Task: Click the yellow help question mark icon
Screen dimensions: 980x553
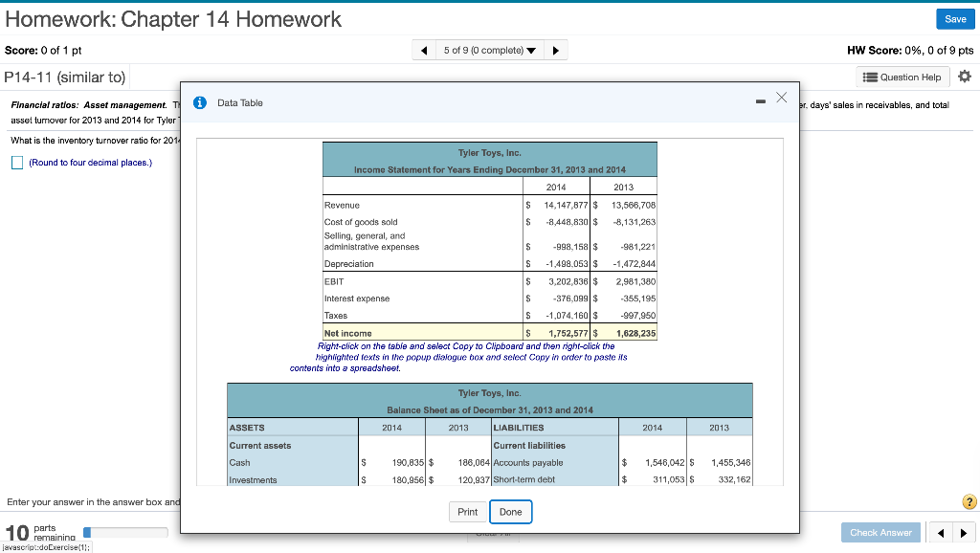Action: click(x=969, y=501)
